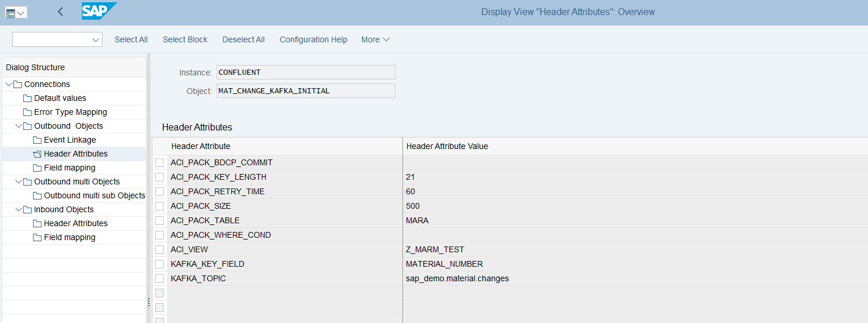
Task: Select the KAFKA_TOPIC row checkbox
Action: (159, 278)
